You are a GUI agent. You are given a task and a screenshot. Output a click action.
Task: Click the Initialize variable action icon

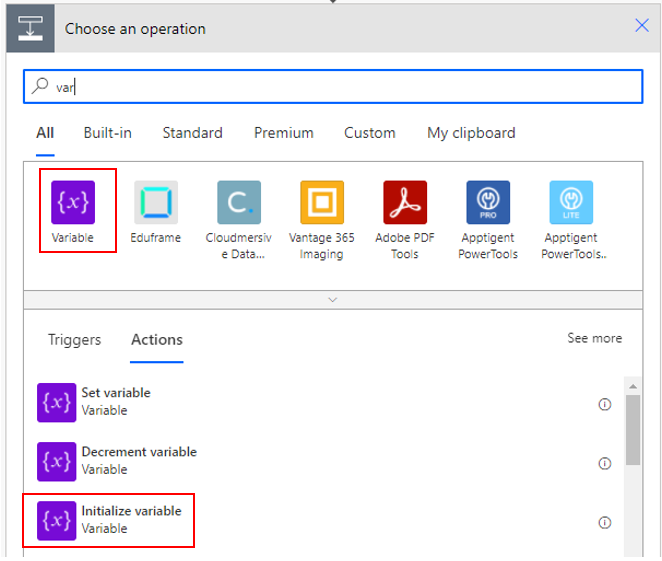[x=57, y=520]
